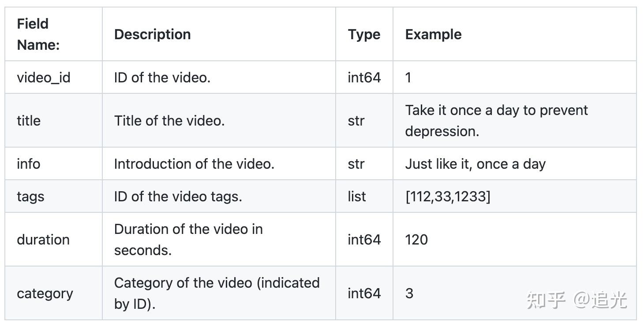Select the duration field name cell
Image resolution: width=644 pixels, height=326 pixels.
[x=53, y=239]
